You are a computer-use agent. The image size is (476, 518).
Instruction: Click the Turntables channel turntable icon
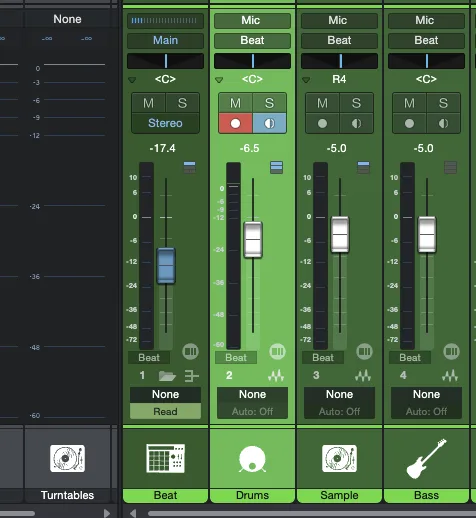[x=67, y=458]
